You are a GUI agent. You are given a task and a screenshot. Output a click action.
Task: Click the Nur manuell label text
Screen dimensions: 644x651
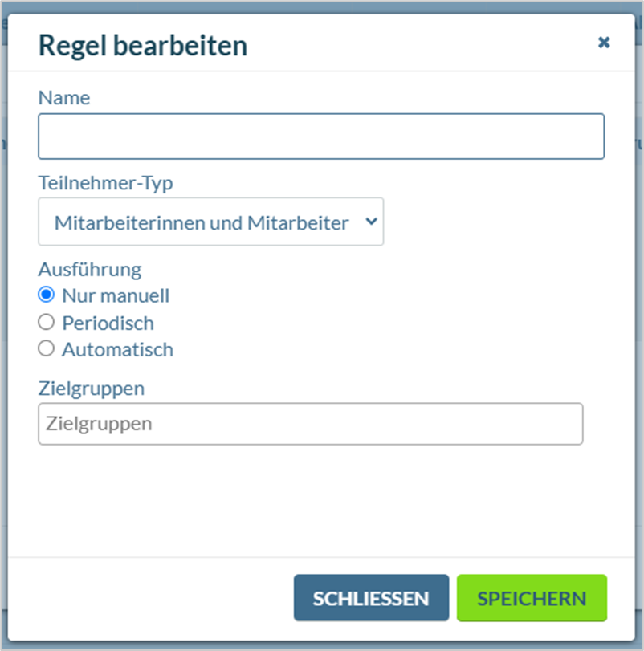click(116, 295)
